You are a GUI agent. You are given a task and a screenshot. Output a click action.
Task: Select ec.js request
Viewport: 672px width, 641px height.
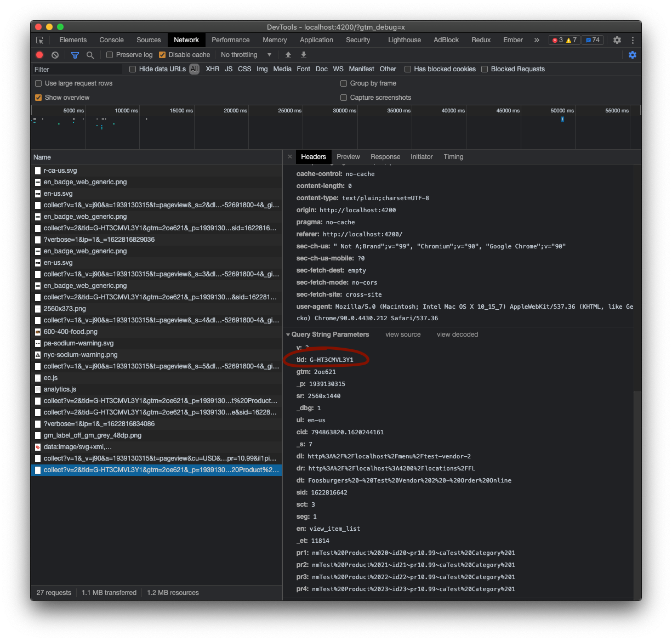coord(156,378)
